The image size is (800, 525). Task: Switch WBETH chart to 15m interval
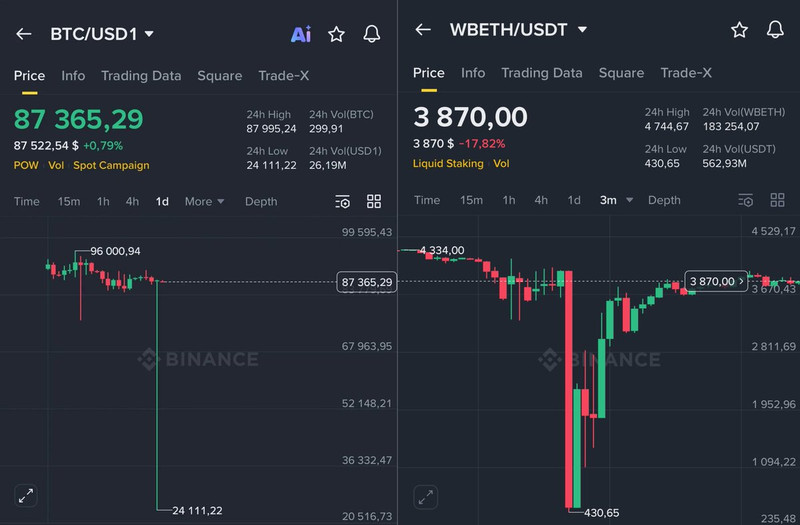(x=471, y=200)
